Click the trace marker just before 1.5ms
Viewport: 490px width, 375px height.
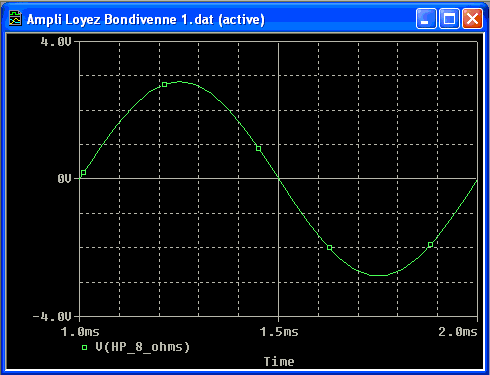(x=259, y=149)
